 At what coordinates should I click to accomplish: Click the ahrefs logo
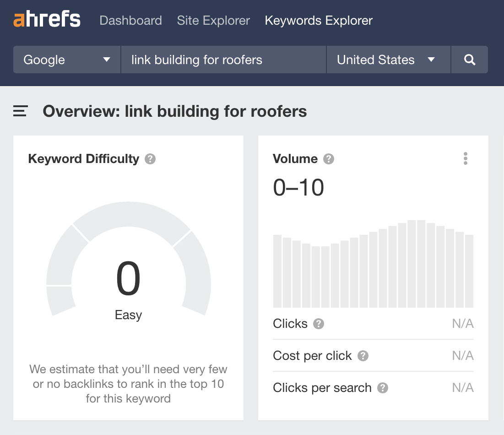(46, 19)
